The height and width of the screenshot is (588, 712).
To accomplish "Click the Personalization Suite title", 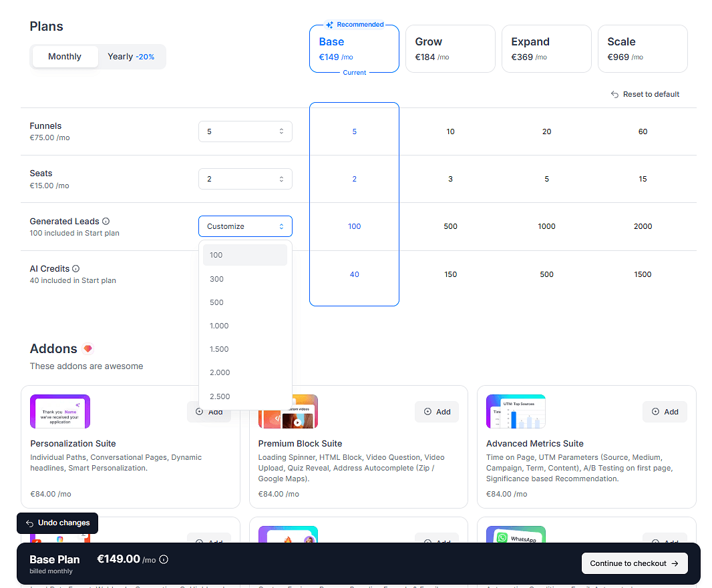I will point(73,444).
